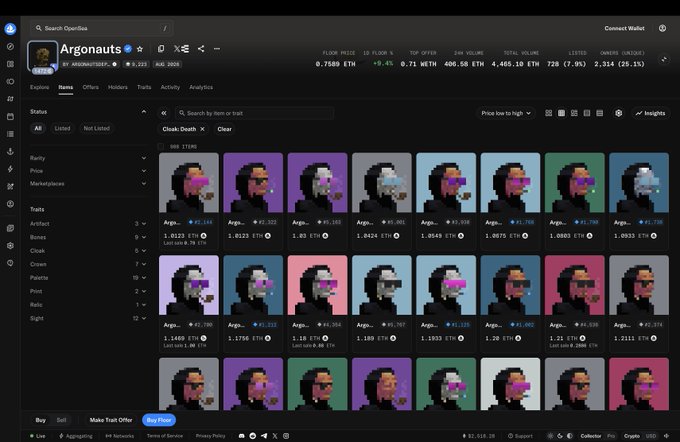
Task: Open the Offers tab
Action: [91, 87]
